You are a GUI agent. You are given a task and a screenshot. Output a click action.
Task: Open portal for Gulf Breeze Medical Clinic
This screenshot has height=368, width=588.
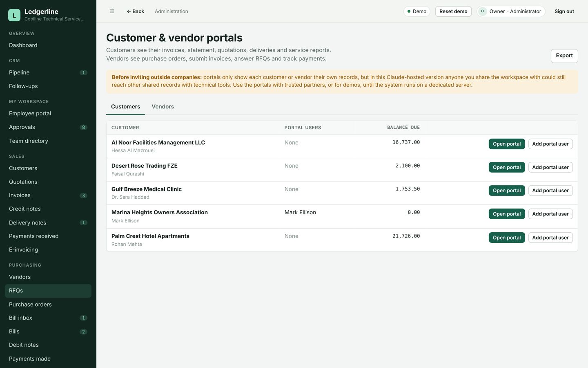pos(507,191)
